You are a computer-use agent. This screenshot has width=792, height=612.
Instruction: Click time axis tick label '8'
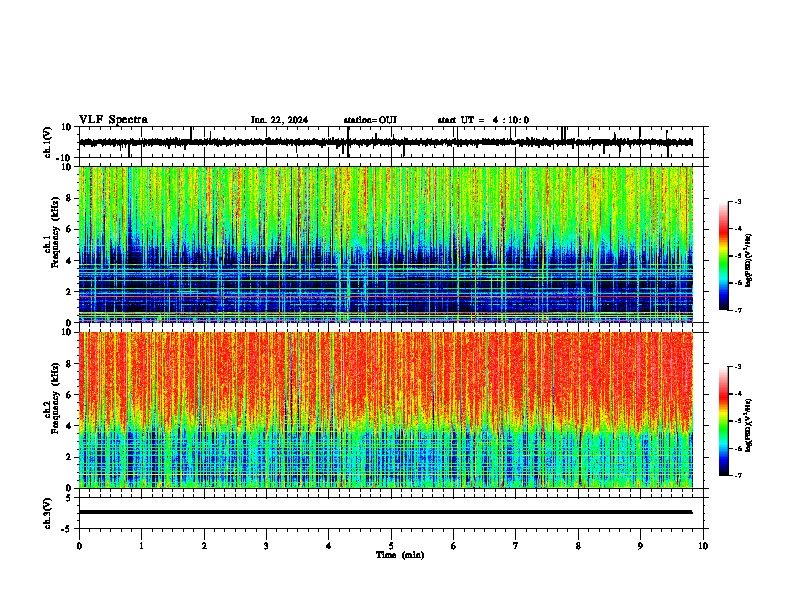tap(578, 546)
